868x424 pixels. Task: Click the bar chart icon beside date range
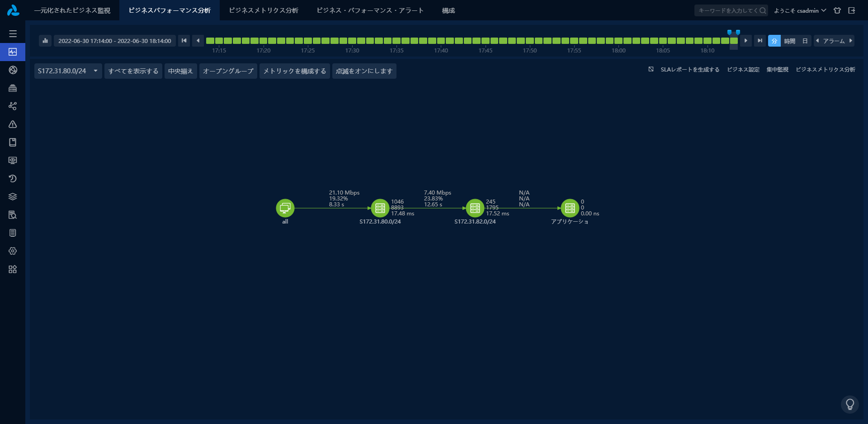point(45,41)
